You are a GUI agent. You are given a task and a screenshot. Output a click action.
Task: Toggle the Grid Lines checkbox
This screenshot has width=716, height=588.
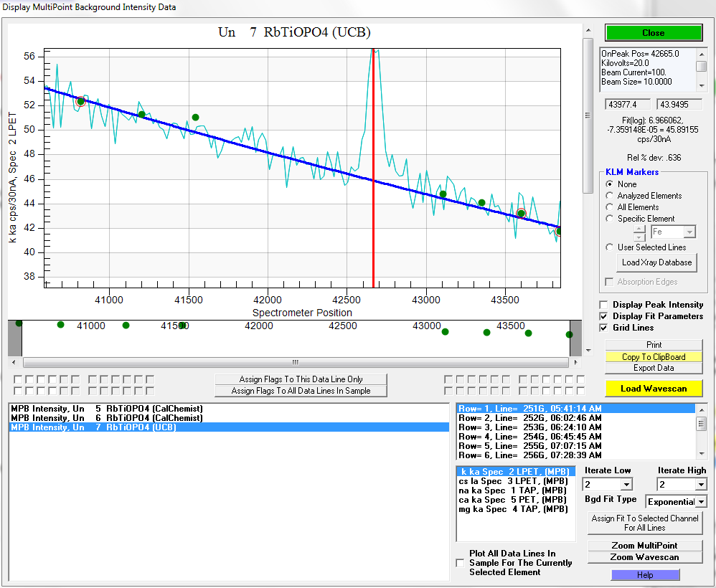604,328
